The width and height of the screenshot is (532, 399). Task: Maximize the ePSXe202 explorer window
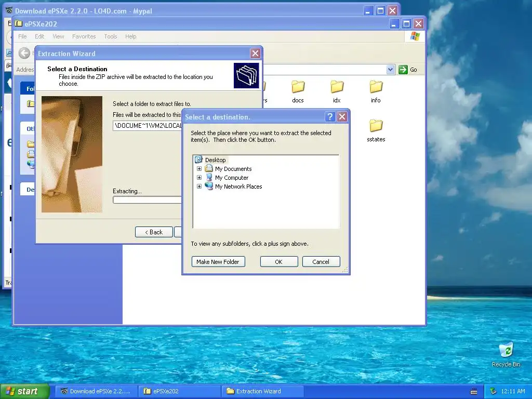[406, 24]
